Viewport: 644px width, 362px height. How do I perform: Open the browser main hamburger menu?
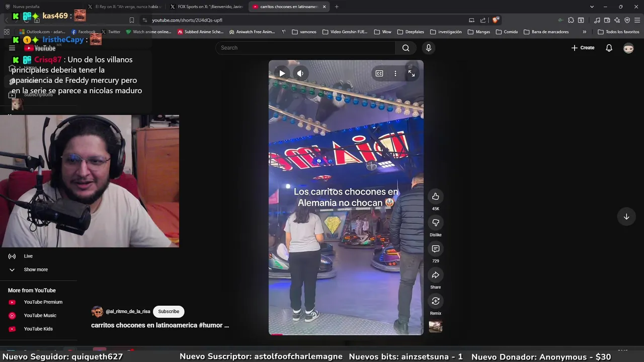coord(637,20)
